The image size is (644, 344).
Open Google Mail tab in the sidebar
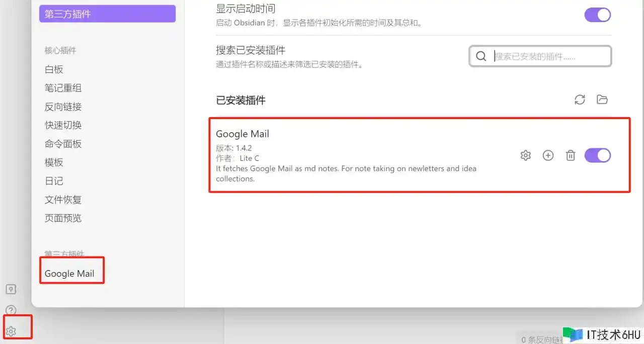[x=69, y=274]
